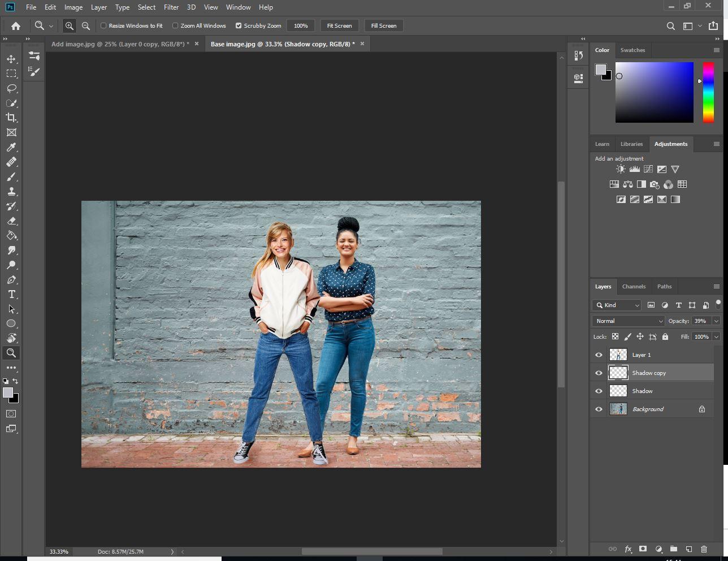Select the History Brush tool

[x=11, y=206]
